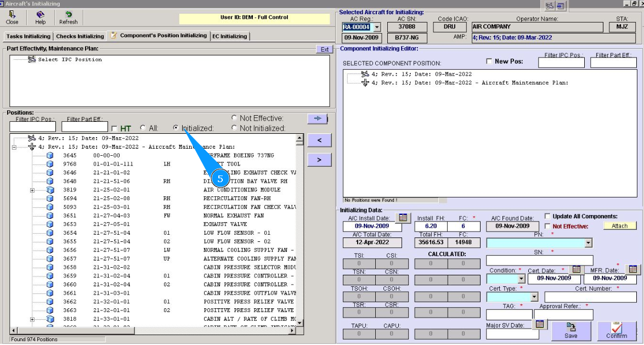This screenshot has height=345, width=644.
Task: Open calendar next to MFR. Date
Action: click(x=632, y=269)
